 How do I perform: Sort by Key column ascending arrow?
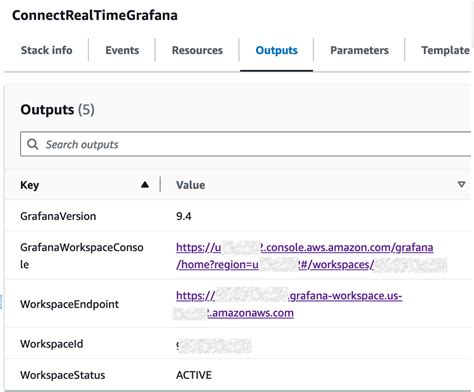tap(145, 184)
